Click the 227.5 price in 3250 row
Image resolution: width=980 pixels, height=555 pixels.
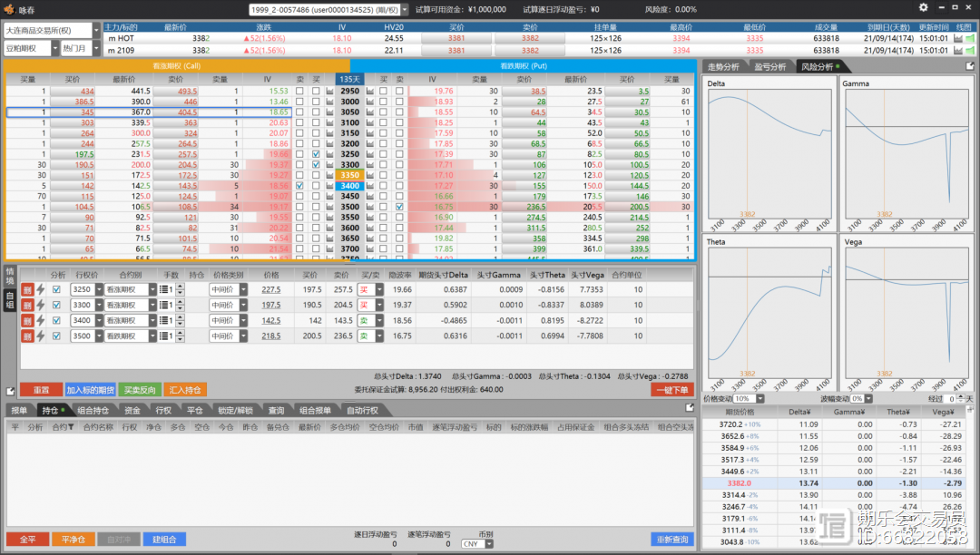coord(270,289)
